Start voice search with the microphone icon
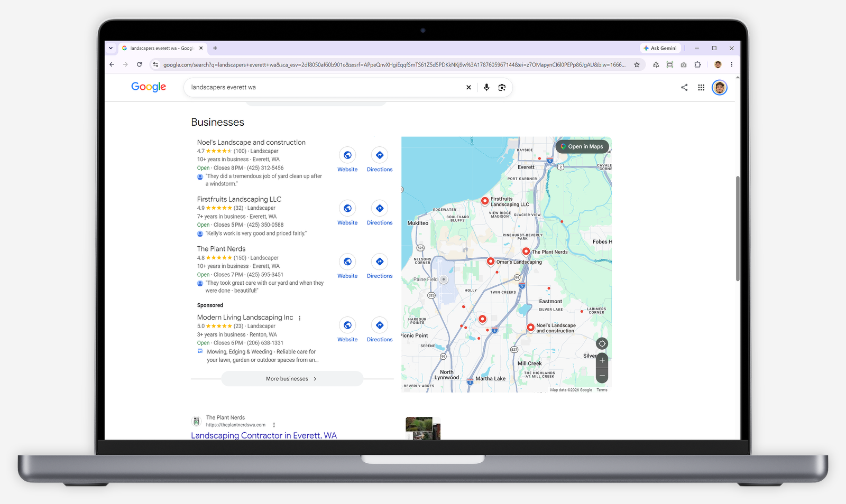 (x=486, y=88)
